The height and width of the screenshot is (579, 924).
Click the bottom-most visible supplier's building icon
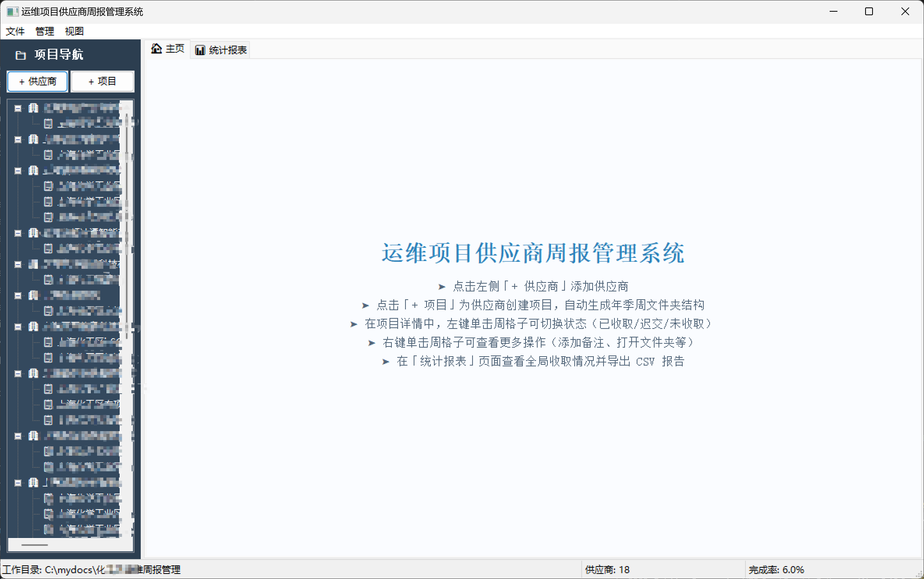34,483
